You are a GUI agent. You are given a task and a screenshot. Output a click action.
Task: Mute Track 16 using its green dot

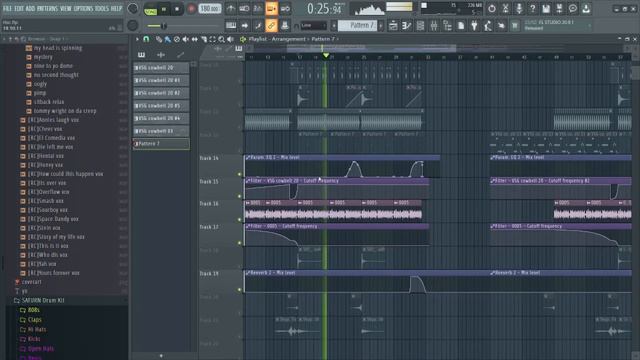click(240, 220)
